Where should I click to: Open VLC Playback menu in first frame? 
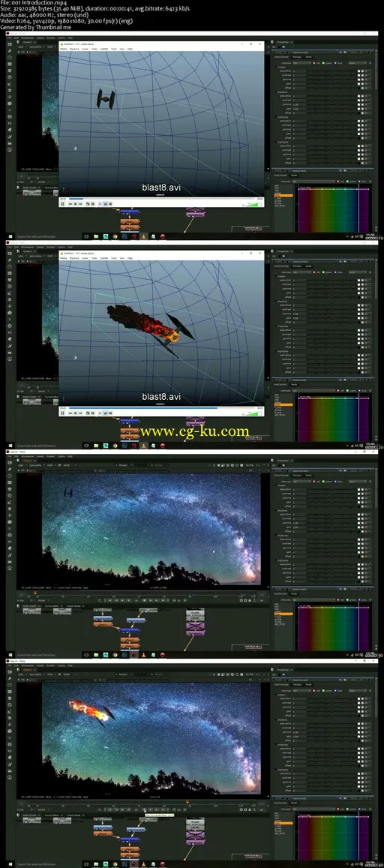click(x=74, y=49)
